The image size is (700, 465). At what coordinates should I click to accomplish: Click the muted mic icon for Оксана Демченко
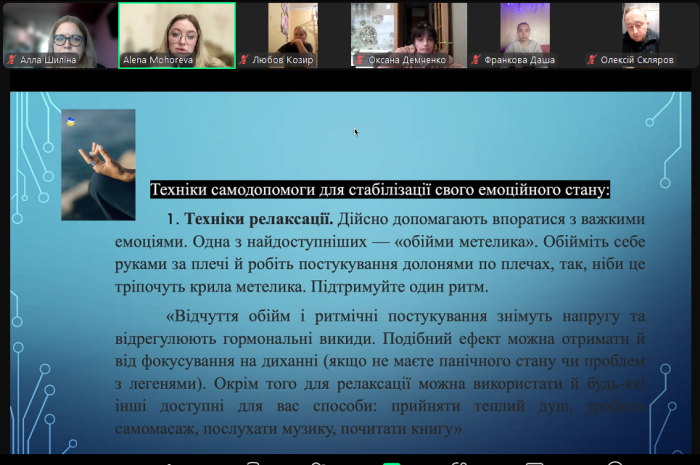tap(357, 60)
